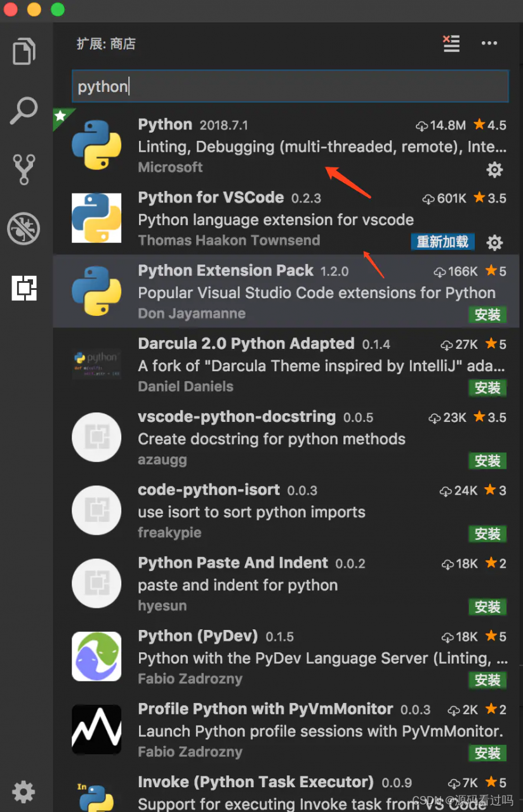The image size is (523, 812).
Task: Click the publisher 'Don Jayamanne'
Action: (192, 313)
